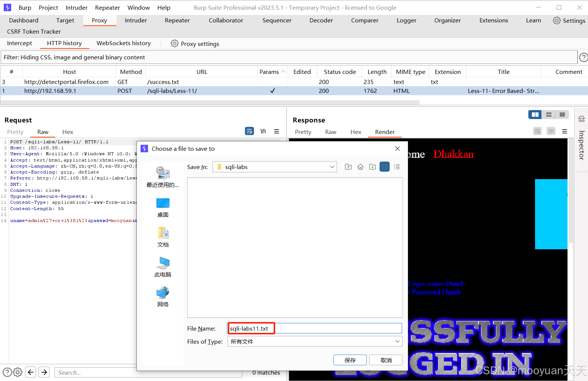588x381 pixels.
Task: Select the detectportal.firefox.com history row
Action: (294, 82)
